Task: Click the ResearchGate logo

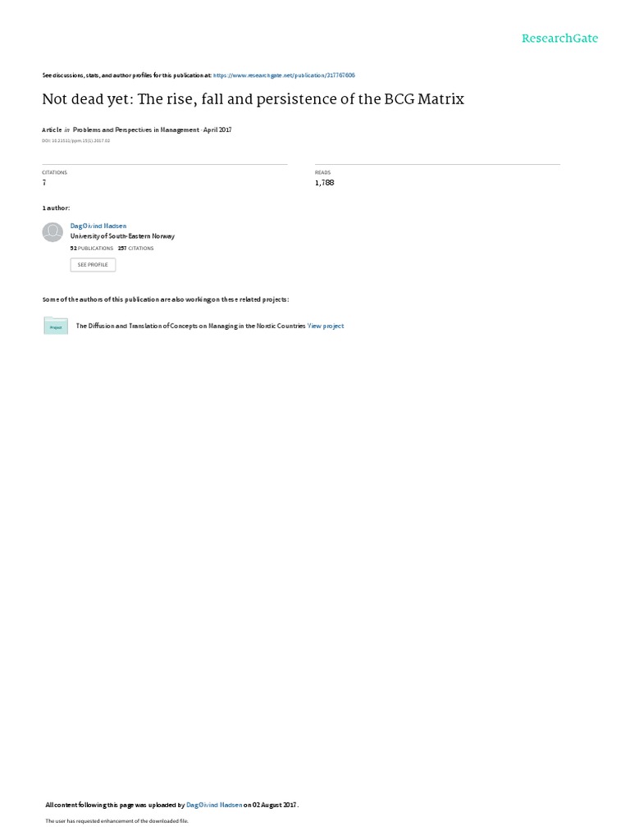Action: (x=559, y=38)
